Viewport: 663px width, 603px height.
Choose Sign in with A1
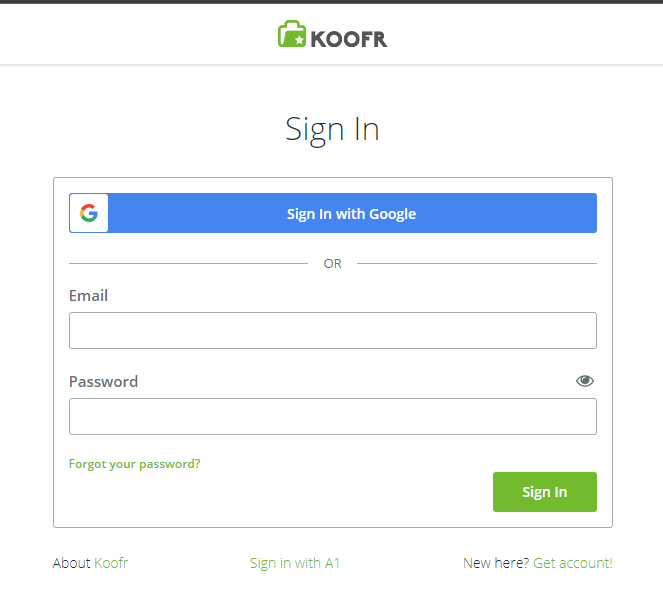point(295,563)
